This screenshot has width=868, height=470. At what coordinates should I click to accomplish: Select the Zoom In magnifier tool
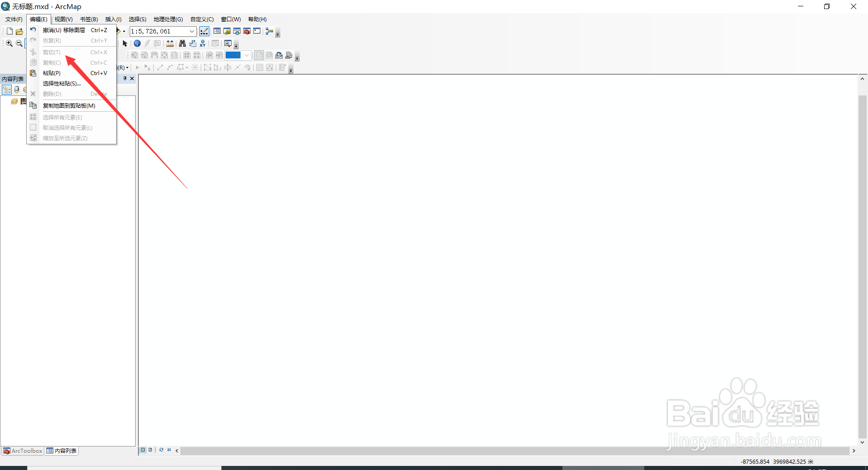tap(9, 43)
